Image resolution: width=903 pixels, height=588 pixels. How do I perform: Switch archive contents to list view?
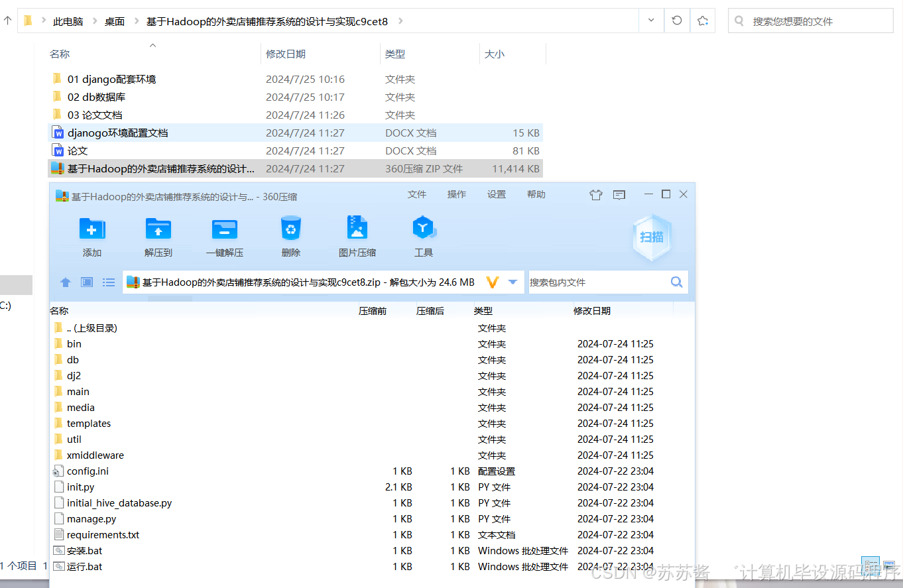[x=108, y=282]
